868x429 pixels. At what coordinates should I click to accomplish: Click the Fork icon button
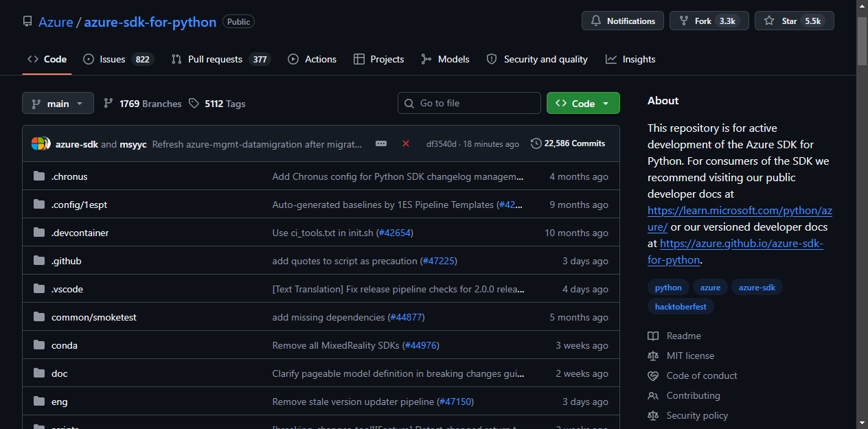point(683,21)
